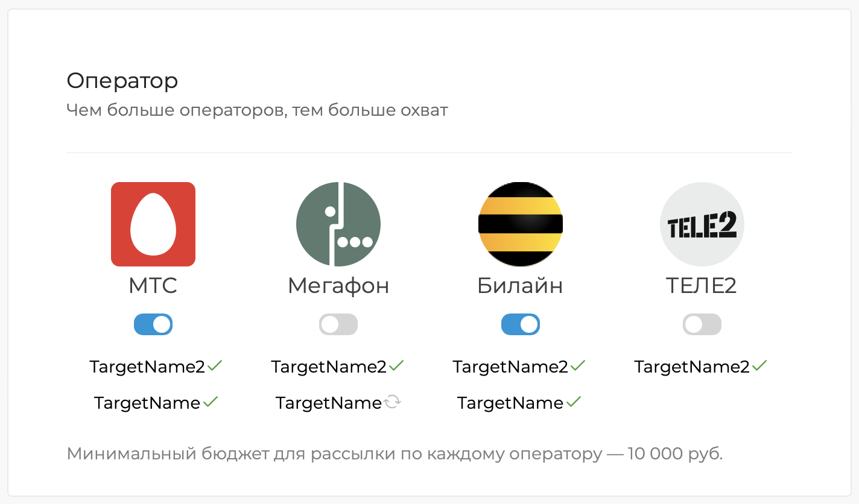
Task: Select TargetName2 in the Megafon column
Action: (x=331, y=365)
